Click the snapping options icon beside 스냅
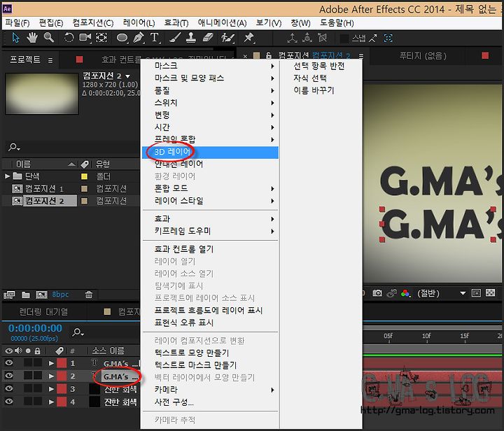504x431 pixels. click(372, 38)
